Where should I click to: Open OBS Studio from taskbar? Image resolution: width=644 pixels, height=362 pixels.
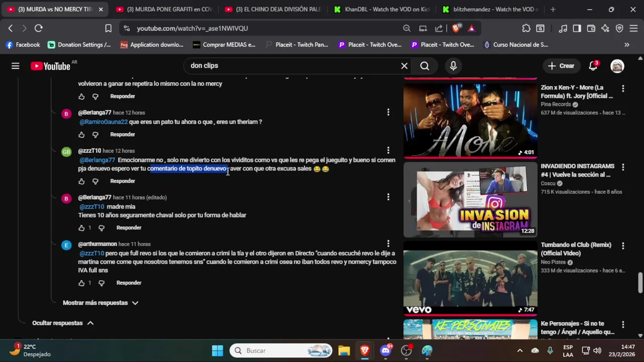pos(407,350)
